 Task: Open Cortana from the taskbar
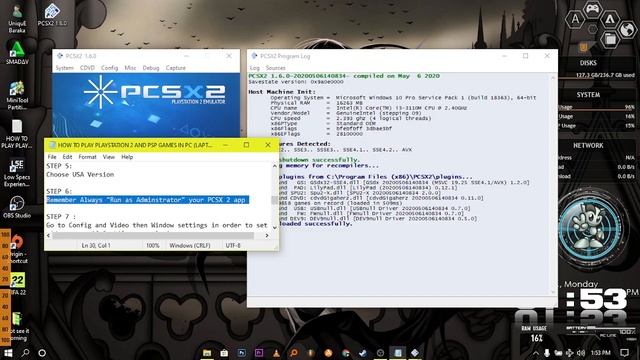coord(42,353)
